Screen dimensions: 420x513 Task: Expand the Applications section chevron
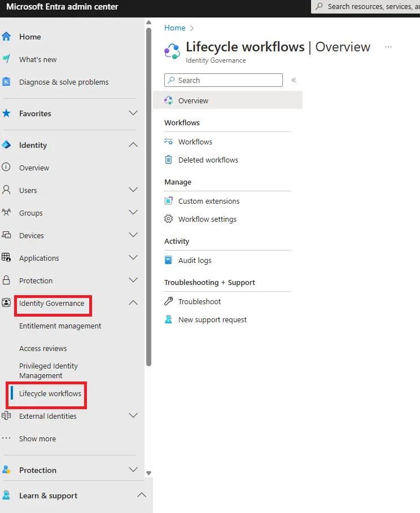(133, 258)
